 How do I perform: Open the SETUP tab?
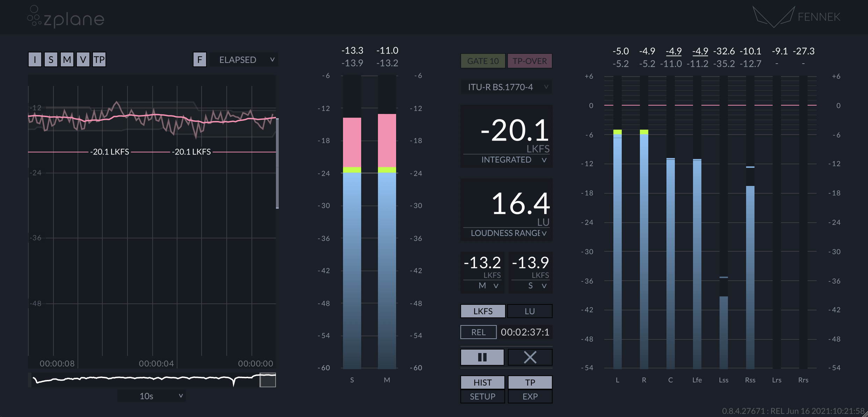pyautogui.click(x=482, y=397)
